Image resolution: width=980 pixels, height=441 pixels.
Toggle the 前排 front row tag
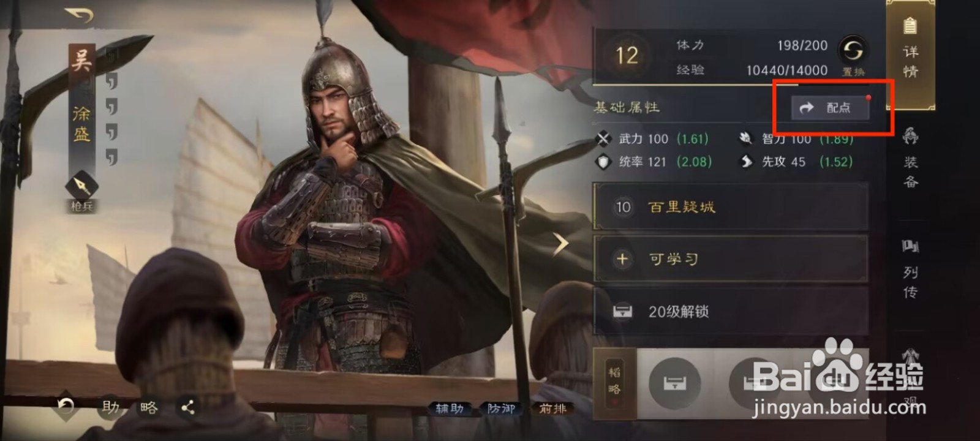pos(553,409)
